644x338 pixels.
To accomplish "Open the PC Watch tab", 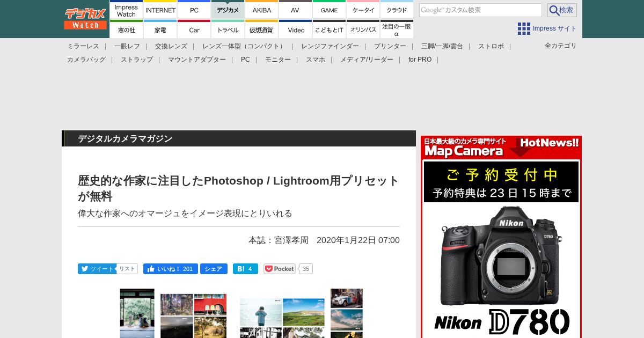I will [194, 10].
